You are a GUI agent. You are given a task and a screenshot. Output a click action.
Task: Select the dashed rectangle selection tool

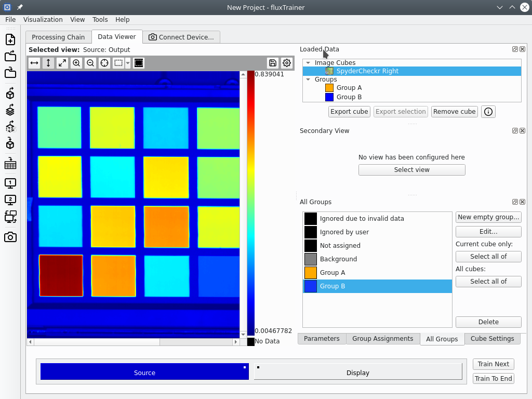coord(118,63)
